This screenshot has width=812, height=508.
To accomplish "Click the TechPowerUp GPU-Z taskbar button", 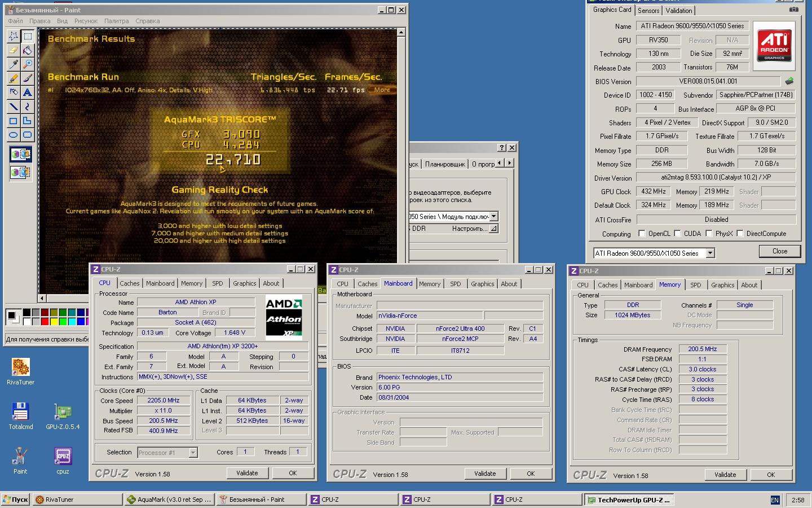I will 629,500.
